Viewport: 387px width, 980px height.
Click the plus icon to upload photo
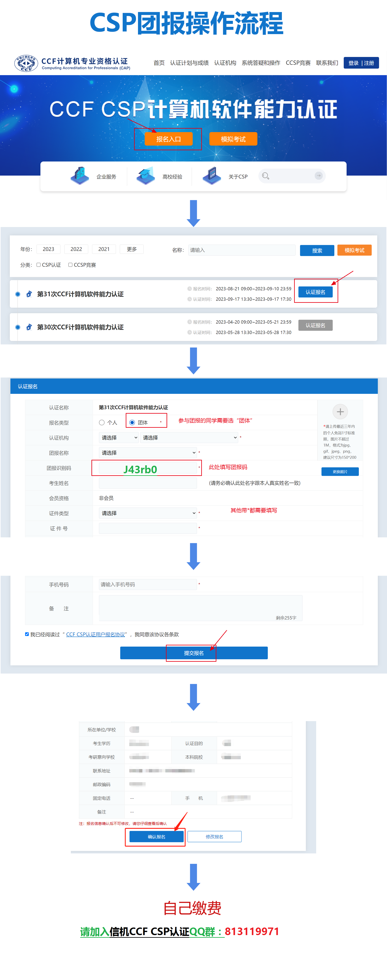(x=340, y=412)
